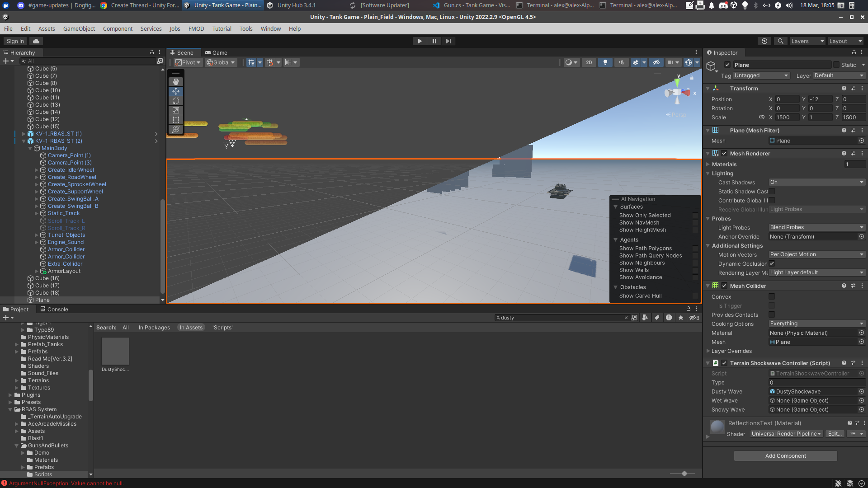This screenshot has width=868, height=488.
Task: Select the Move tool
Action: click(176, 91)
